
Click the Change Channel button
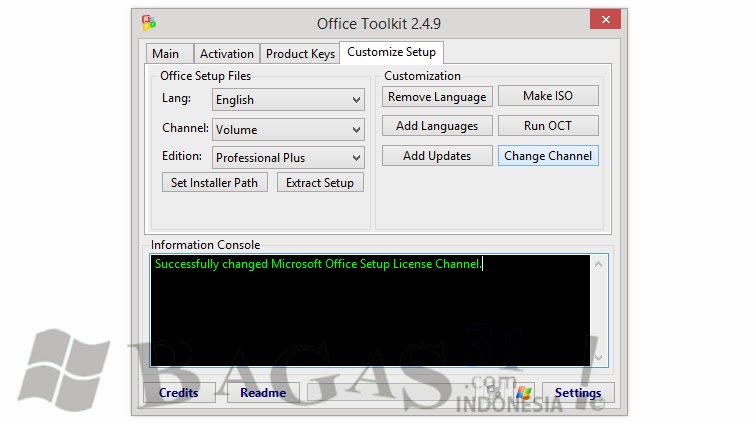[x=548, y=156]
